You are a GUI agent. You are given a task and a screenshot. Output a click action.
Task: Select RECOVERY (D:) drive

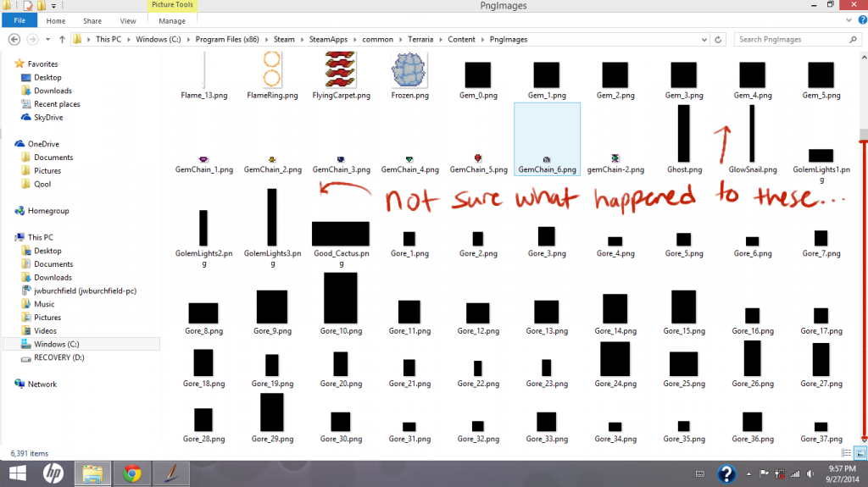tap(53, 357)
